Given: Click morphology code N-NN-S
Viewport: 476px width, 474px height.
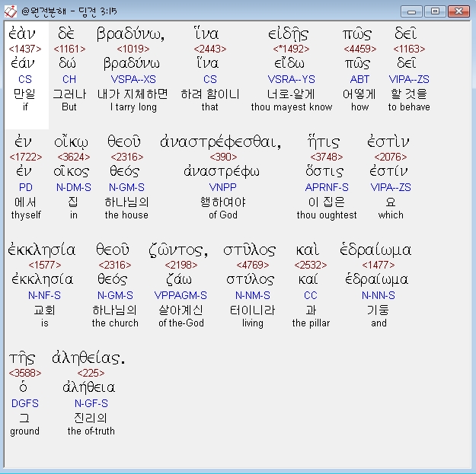Looking at the screenshot, I should (379, 295).
